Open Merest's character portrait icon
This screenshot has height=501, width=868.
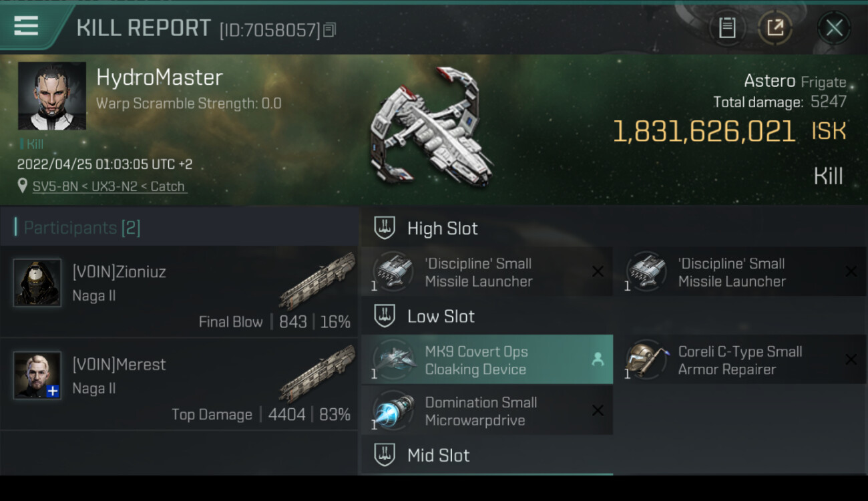point(37,375)
